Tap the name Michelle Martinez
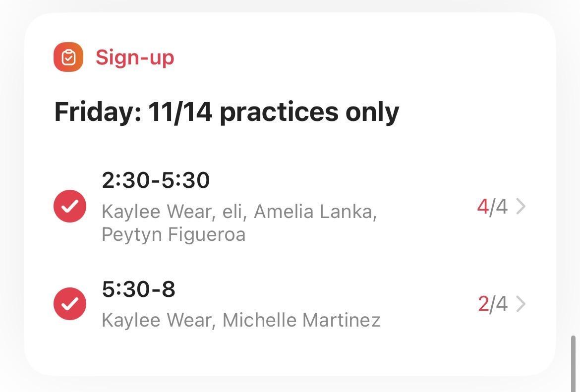This screenshot has width=580, height=392. tap(301, 320)
